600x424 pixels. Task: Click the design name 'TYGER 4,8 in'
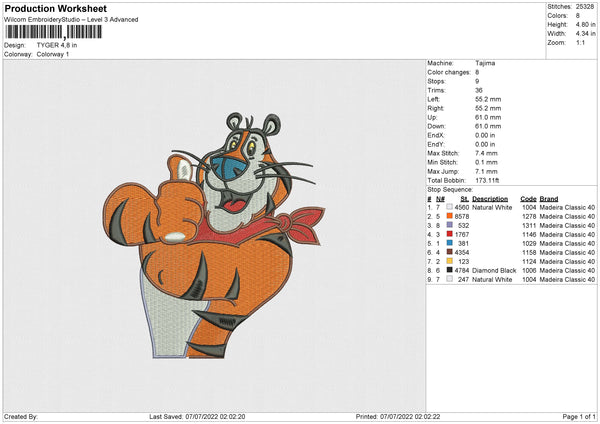tap(57, 45)
